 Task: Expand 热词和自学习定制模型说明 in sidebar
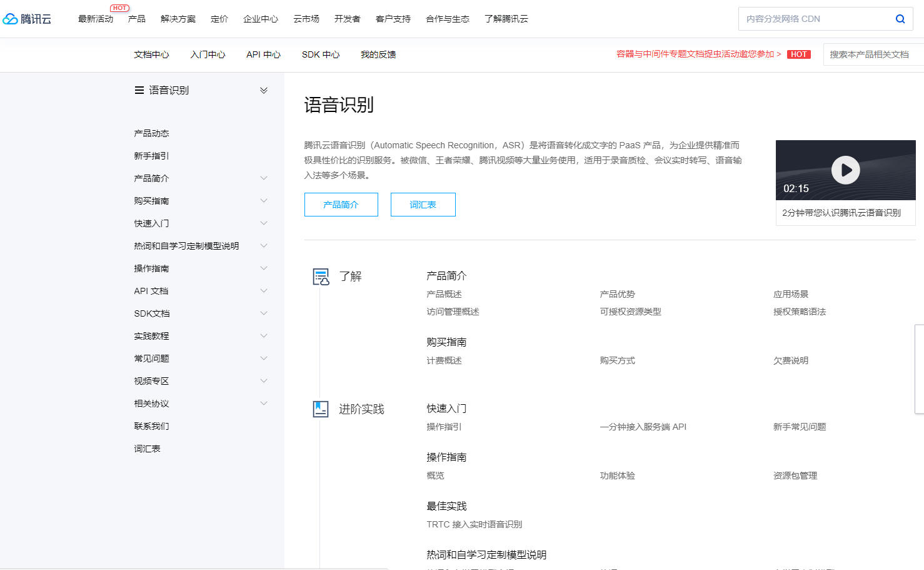pos(264,246)
